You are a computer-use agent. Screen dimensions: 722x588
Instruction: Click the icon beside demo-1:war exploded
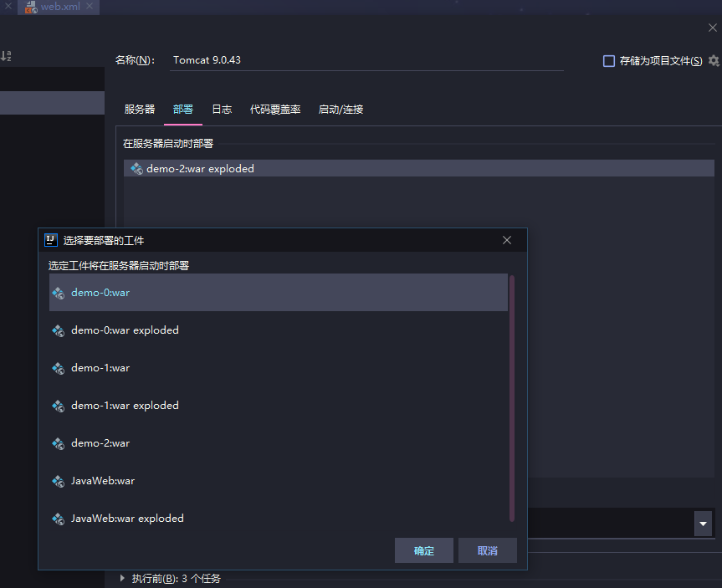[x=58, y=406]
